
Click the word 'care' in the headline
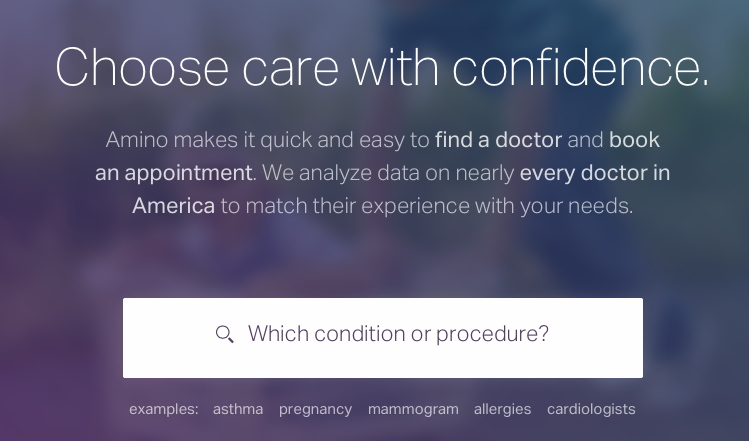pyautogui.click(x=290, y=71)
